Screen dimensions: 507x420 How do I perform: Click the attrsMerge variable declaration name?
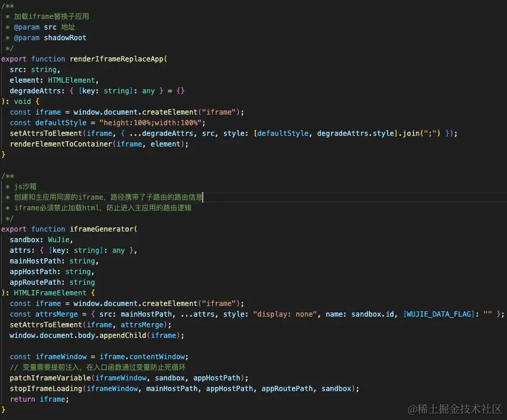[57, 314]
